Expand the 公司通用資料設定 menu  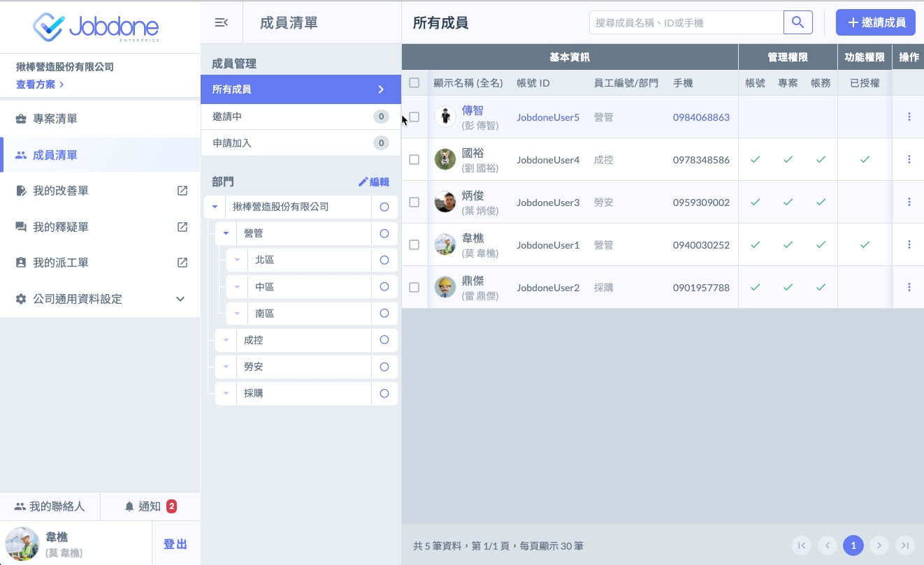click(180, 299)
